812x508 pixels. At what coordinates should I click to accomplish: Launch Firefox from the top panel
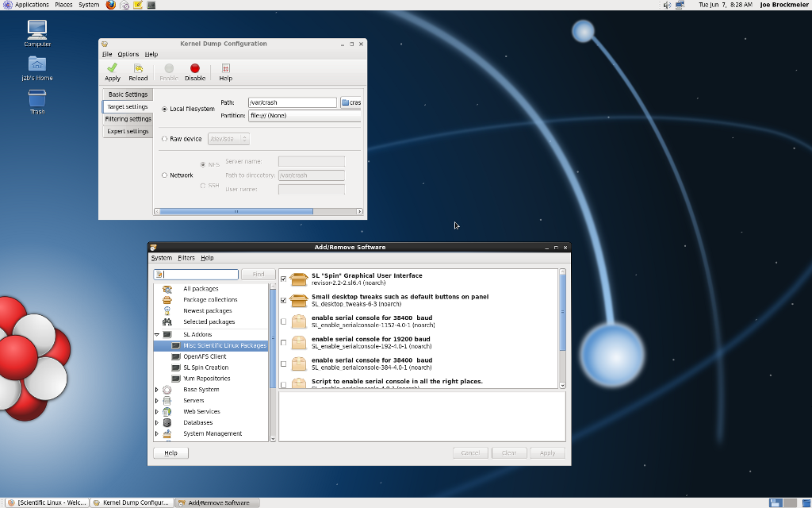coord(111,5)
